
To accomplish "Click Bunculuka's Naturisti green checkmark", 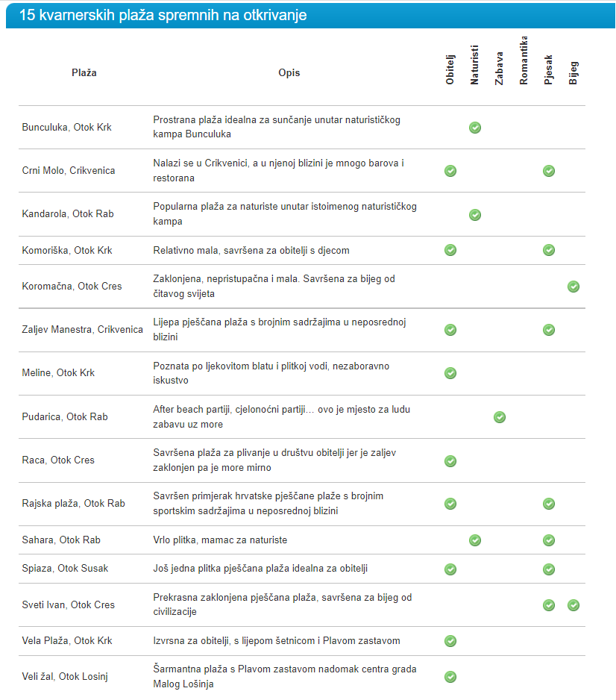I will click(x=475, y=128).
